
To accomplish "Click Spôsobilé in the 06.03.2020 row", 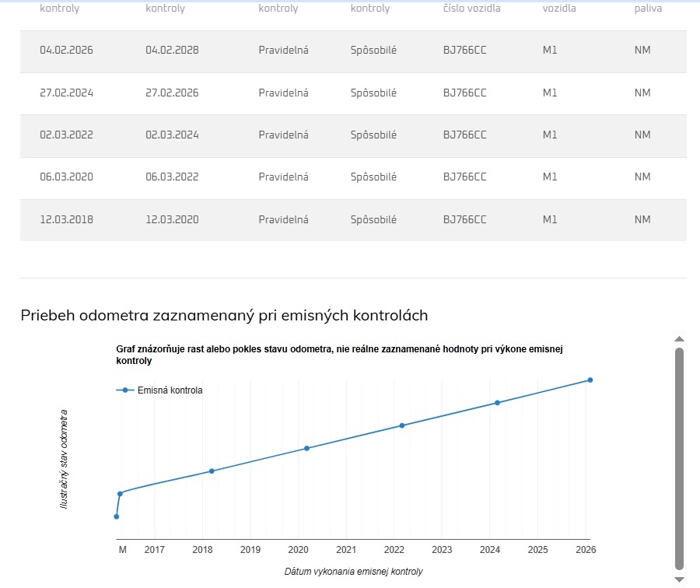I will coord(373,177).
